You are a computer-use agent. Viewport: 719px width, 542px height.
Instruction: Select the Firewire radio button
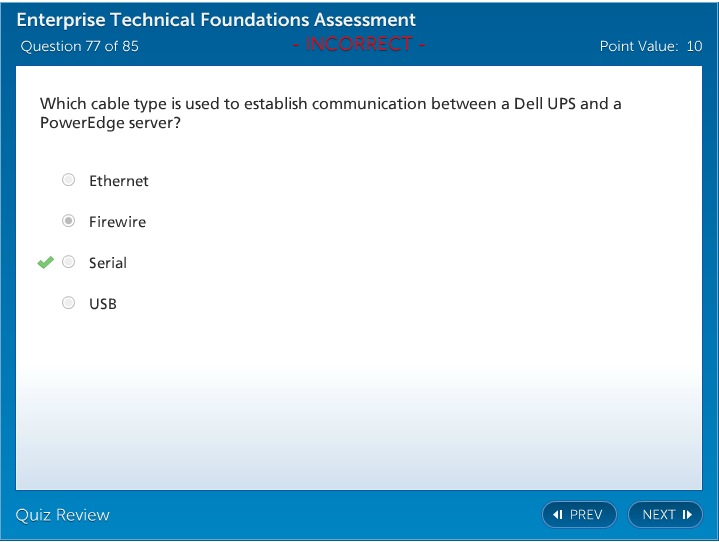click(x=68, y=221)
